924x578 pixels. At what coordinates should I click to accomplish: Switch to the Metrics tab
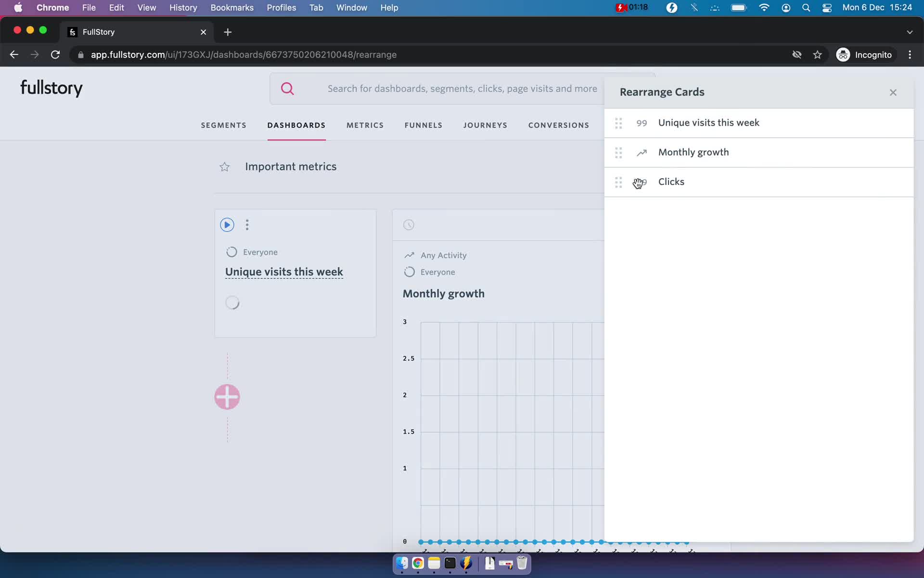click(x=365, y=125)
